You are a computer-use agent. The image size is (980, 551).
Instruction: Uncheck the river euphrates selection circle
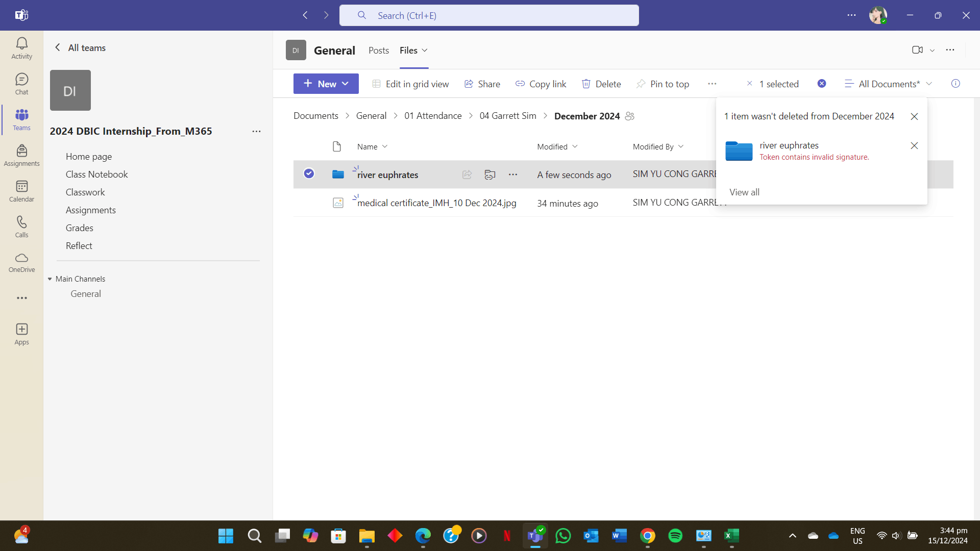[309, 174]
